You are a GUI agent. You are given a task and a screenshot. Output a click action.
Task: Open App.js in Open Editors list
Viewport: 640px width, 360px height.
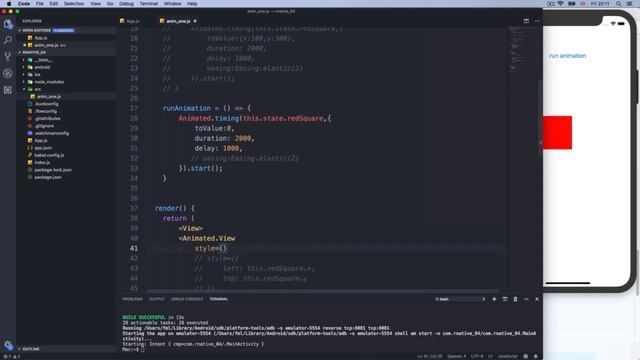pyautogui.click(x=41, y=38)
